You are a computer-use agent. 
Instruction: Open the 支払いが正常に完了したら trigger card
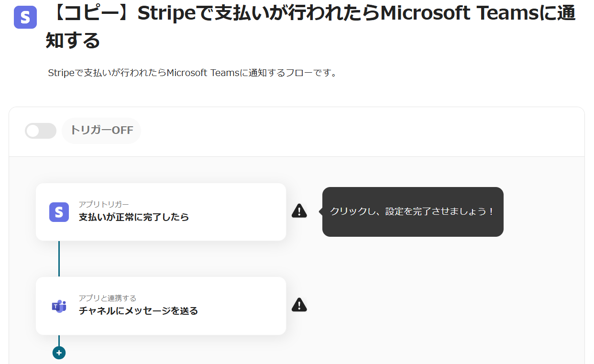pyautogui.click(x=161, y=212)
